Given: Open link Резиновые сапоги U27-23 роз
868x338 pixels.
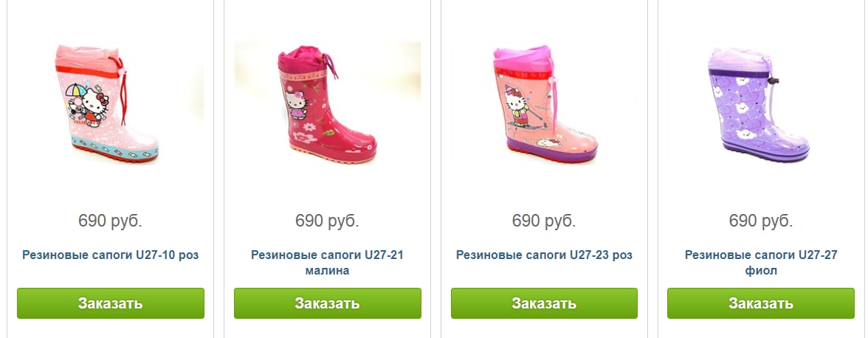Looking at the screenshot, I should click(x=544, y=255).
